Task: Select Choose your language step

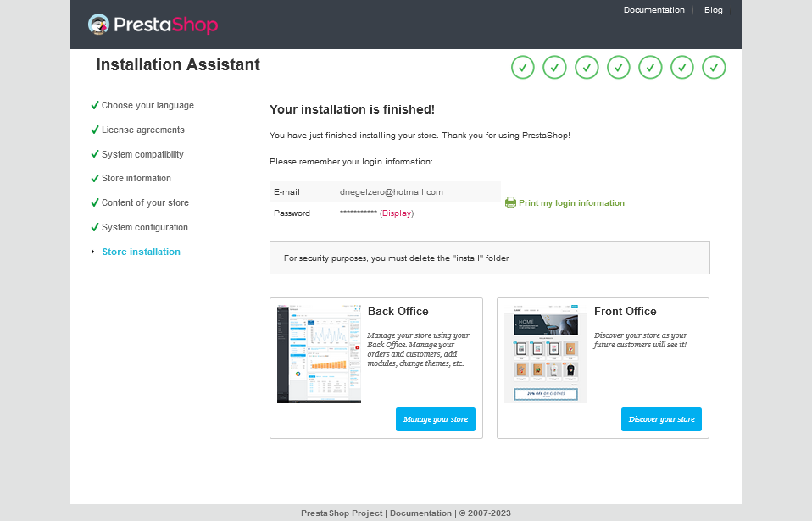Action: click(x=147, y=106)
